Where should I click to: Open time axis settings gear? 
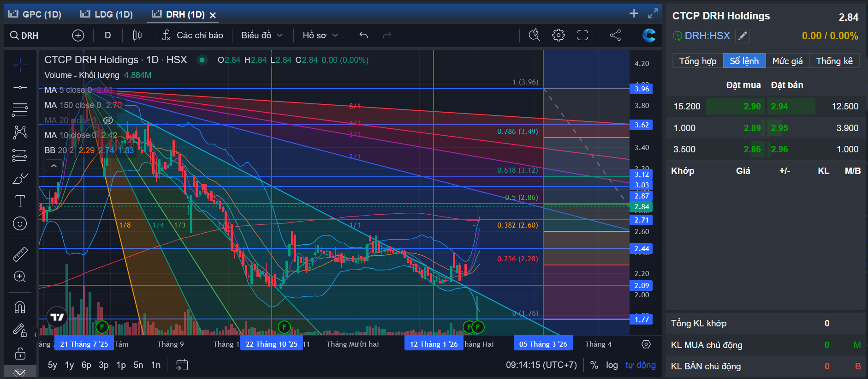(646, 344)
